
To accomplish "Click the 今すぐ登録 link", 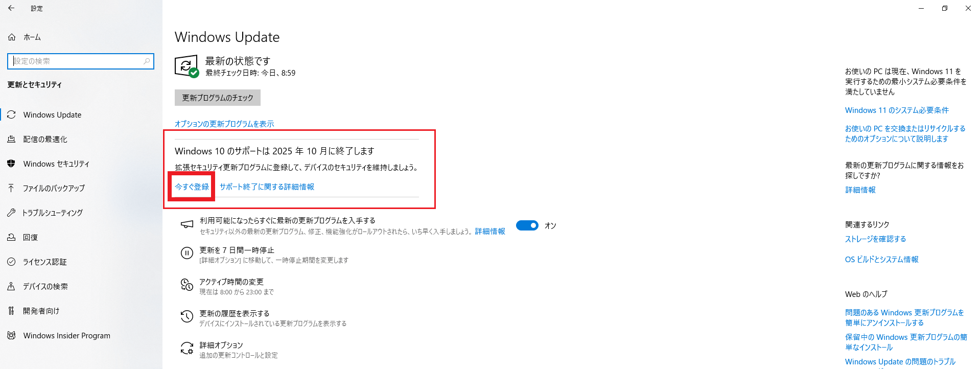I will click(x=192, y=187).
